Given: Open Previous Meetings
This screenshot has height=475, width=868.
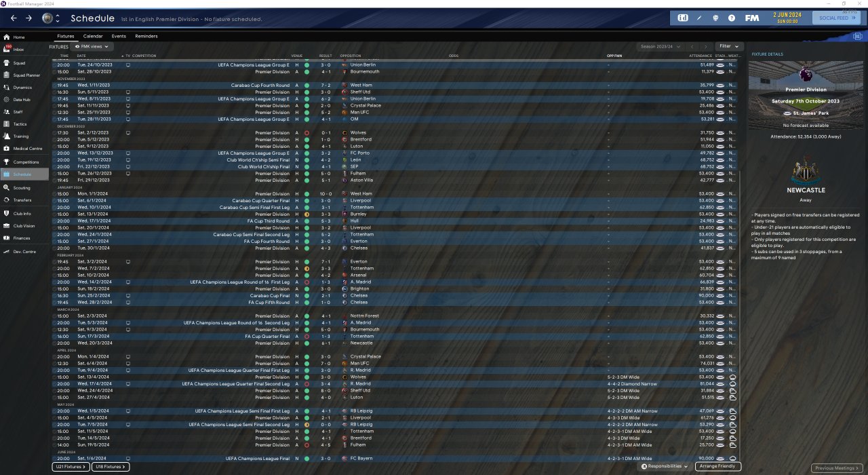Looking at the screenshot, I should pyautogui.click(x=837, y=468).
